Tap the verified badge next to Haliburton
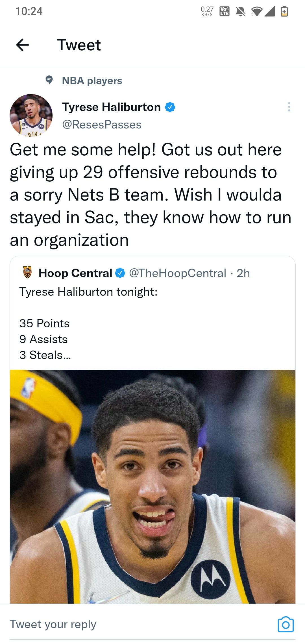The image size is (305, 644). pyautogui.click(x=170, y=107)
